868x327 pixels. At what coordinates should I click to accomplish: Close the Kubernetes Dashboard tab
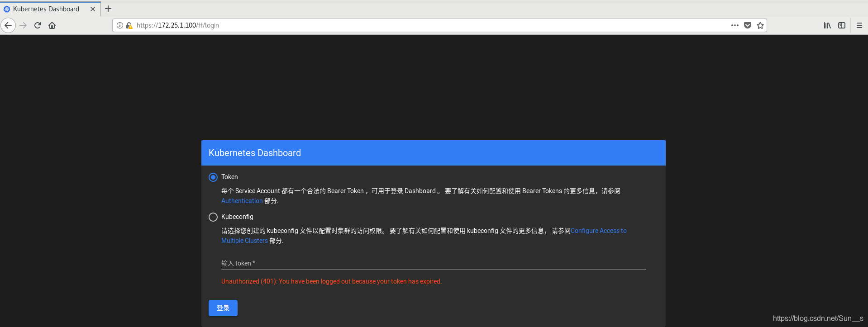click(x=93, y=9)
